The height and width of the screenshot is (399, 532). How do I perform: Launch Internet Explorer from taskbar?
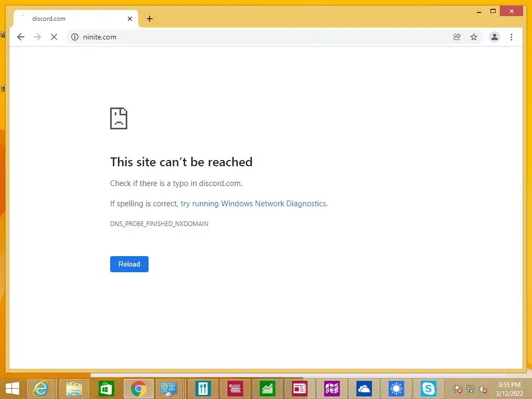pyautogui.click(x=41, y=389)
